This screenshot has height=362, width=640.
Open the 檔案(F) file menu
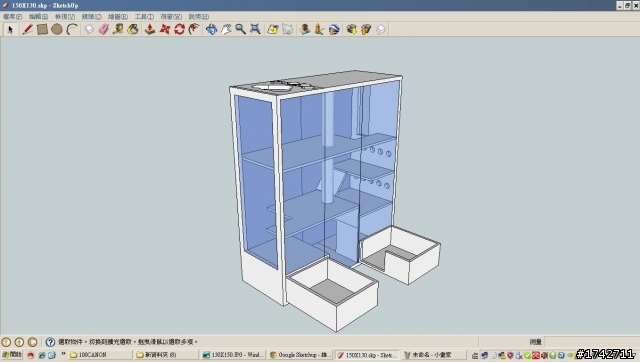click(x=12, y=17)
